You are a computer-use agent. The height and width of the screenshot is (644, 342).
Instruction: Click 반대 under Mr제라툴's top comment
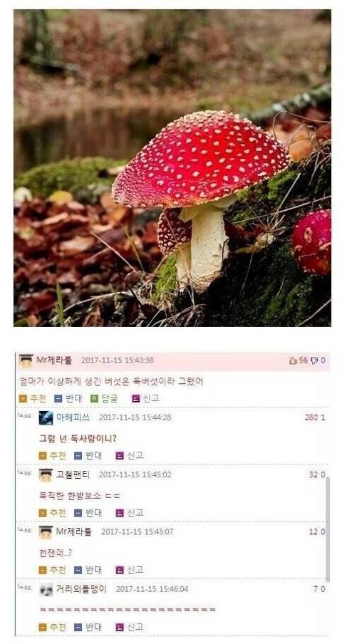tap(68, 398)
